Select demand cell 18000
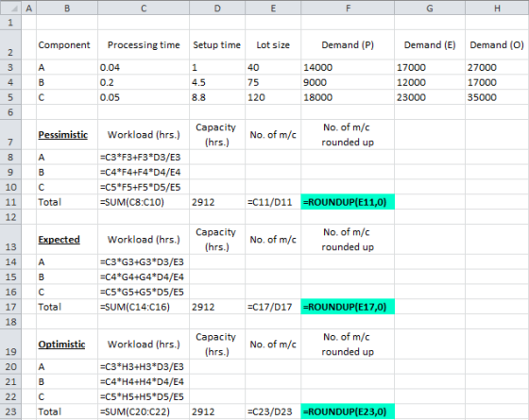This screenshot has width=529, height=420. (348, 97)
